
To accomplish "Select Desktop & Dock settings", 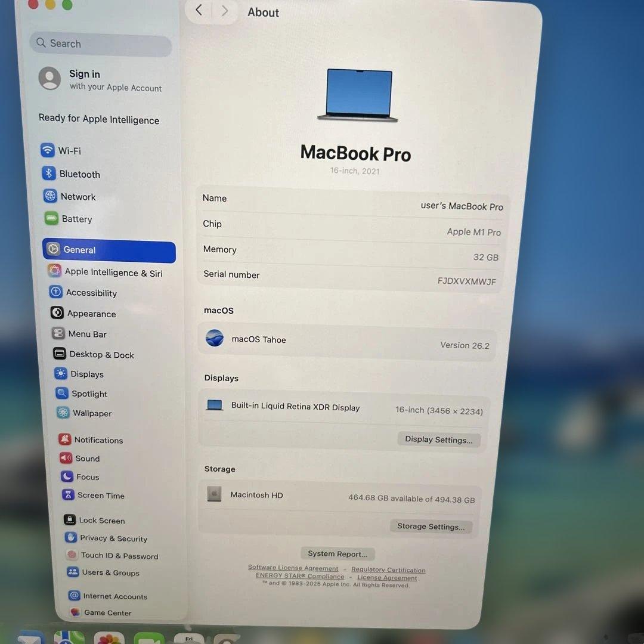I will (101, 354).
